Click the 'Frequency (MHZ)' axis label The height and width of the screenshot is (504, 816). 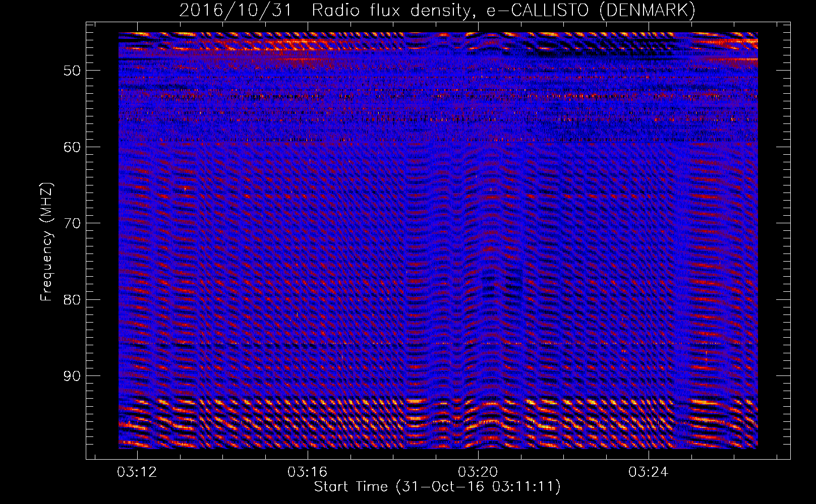point(46,242)
